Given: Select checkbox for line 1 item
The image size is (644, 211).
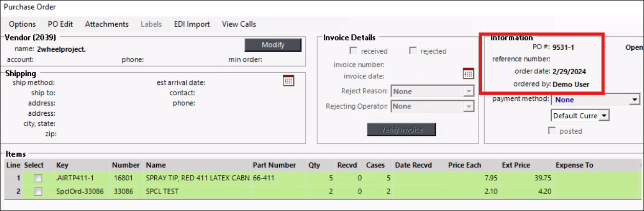Looking at the screenshot, I should (x=38, y=178).
